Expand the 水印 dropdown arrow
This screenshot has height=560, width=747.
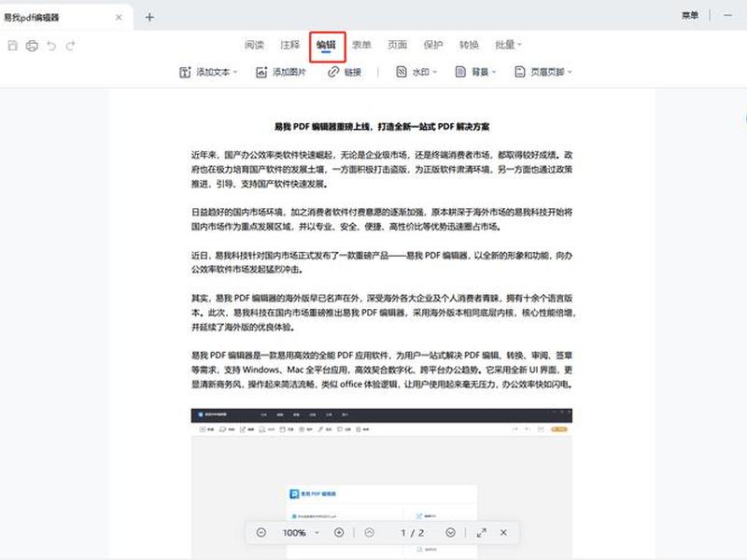point(435,73)
